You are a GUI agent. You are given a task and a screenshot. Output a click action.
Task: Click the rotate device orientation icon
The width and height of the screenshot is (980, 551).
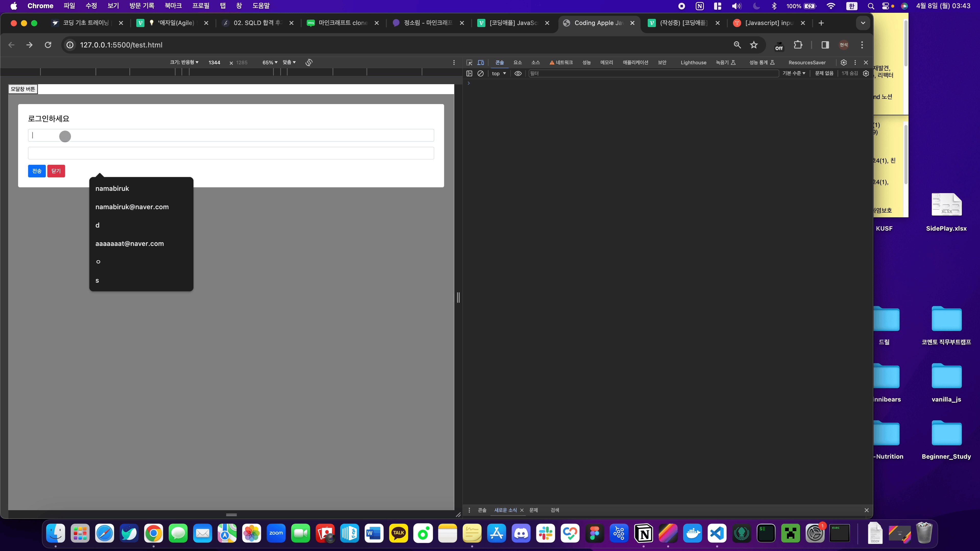tap(309, 62)
